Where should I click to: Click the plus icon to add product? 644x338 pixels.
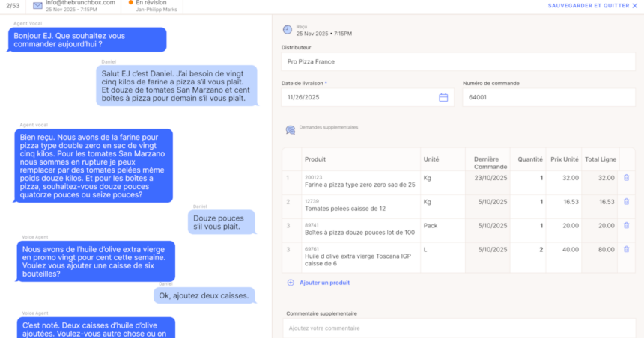(x=291, y=283)
